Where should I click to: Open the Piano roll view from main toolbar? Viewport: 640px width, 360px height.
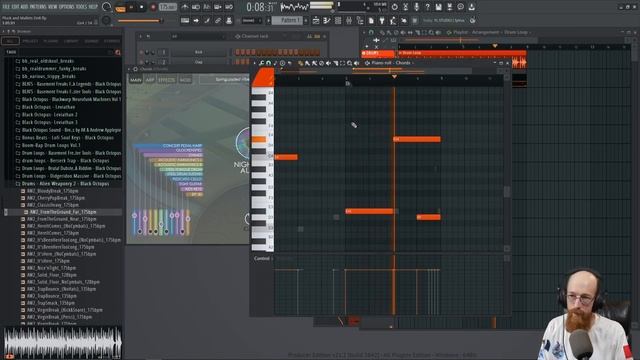[x=327, y=20]
